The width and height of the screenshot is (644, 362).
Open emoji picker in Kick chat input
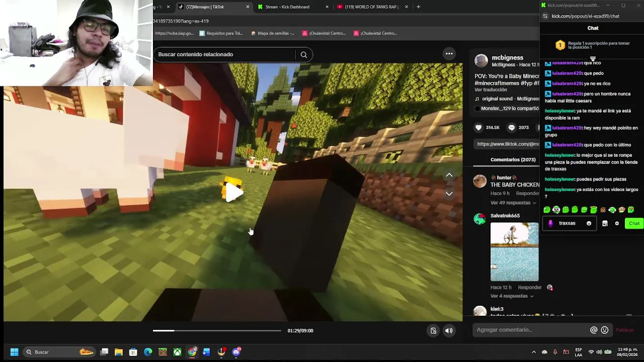[x=589, y=224]
